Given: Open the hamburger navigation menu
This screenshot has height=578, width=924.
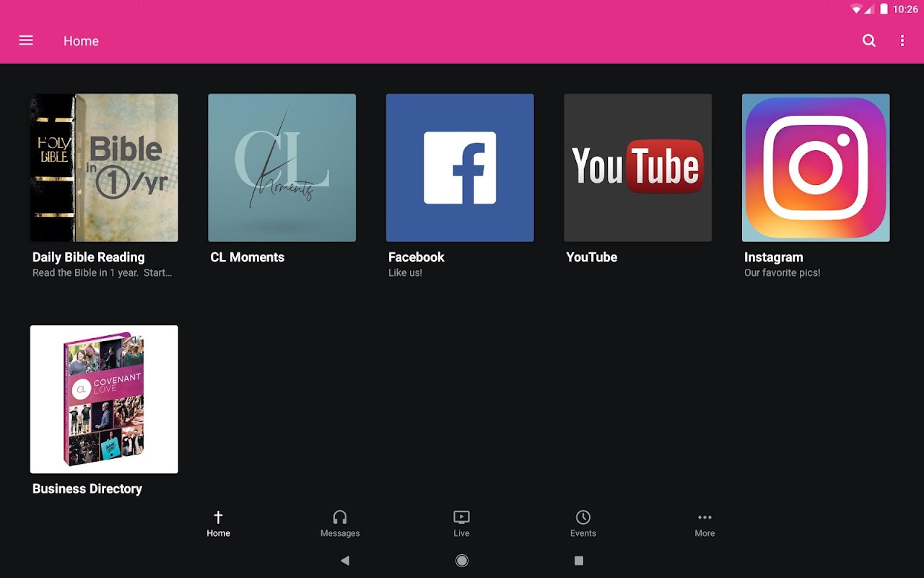Looking at the screenshot, I should point(26,40).
